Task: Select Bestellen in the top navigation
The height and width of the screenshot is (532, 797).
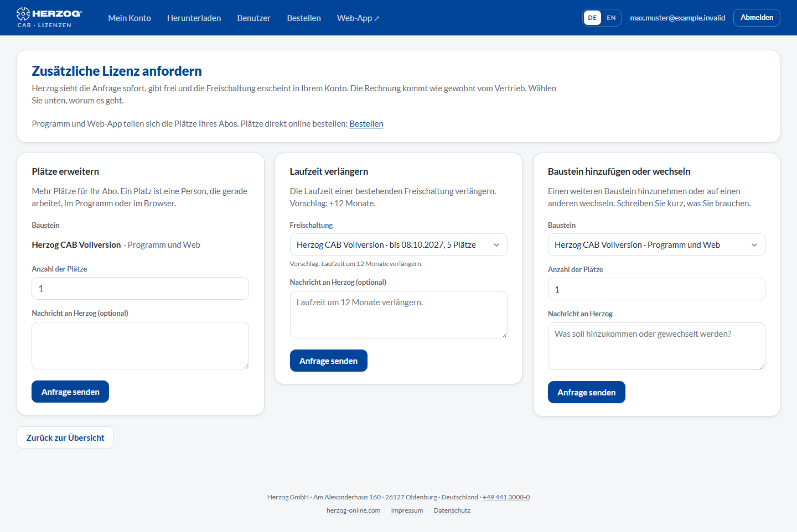Action: click(x=304, y=18)
